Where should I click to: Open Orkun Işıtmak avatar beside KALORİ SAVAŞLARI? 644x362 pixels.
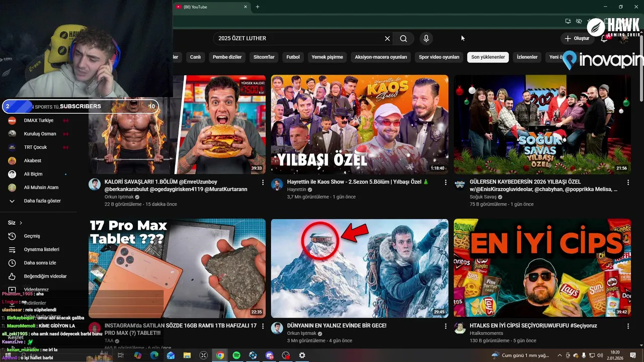(x=95, y=184)
